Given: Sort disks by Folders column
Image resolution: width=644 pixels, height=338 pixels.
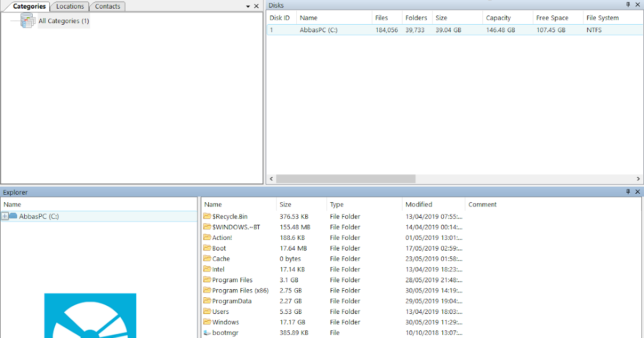Looking at the screenshot, I should click(x=417, y=18).
